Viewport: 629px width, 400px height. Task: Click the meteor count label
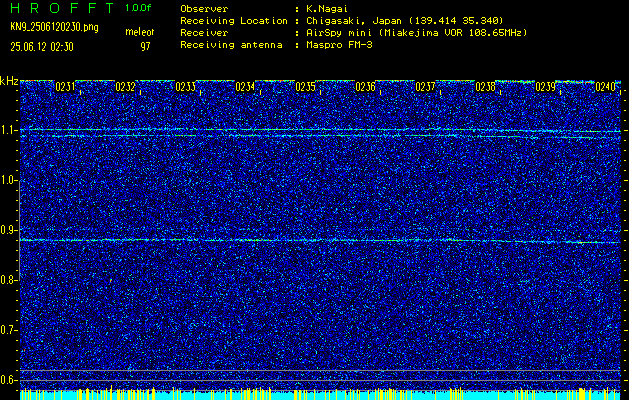tap(140, 32)
